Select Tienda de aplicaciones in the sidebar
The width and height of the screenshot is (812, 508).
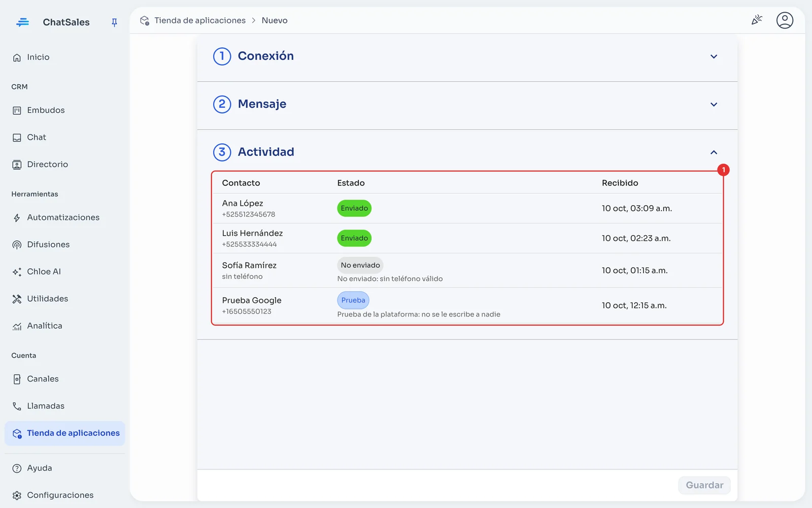[65, 433]
